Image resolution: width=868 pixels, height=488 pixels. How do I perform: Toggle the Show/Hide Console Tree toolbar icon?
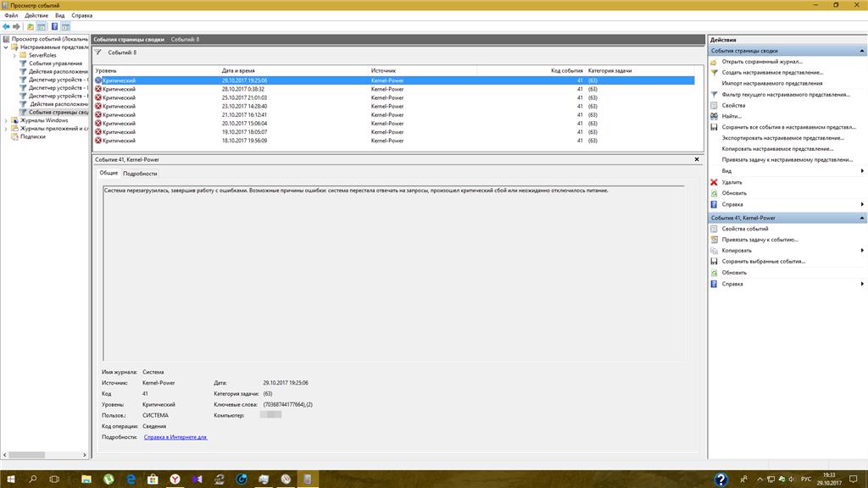(42, 26)
